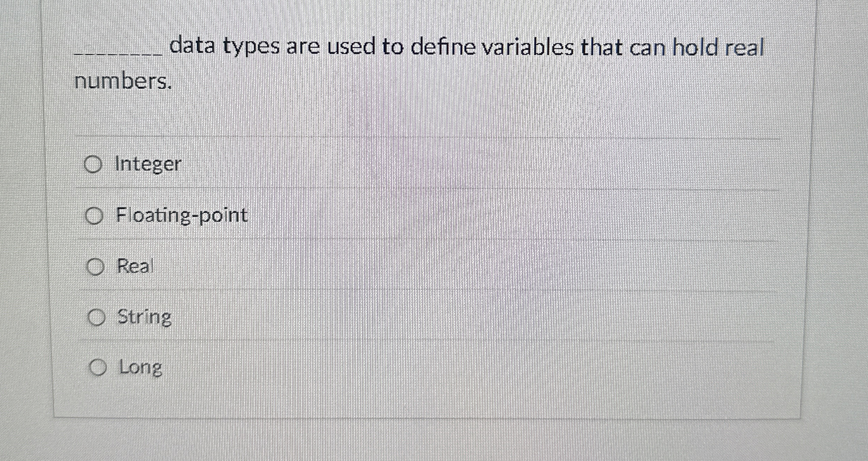
Task: Click the Floating-point answer row
Action: (387, 216)
